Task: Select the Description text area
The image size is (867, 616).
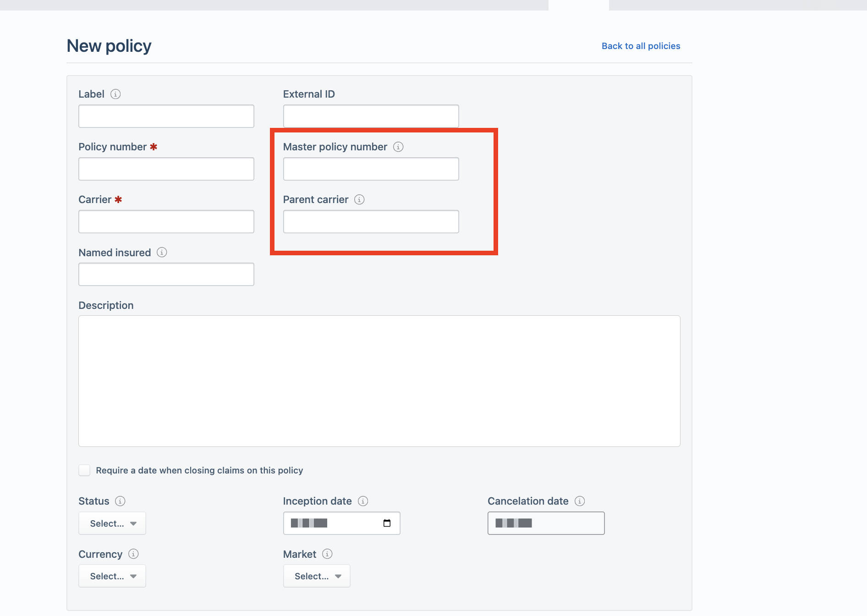Action: (x=379, y=381)
